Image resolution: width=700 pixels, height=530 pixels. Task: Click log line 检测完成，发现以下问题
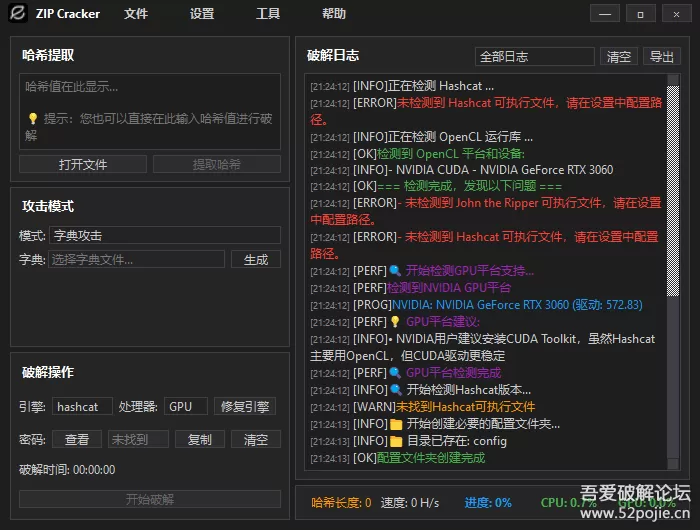[x=436, y=186]
